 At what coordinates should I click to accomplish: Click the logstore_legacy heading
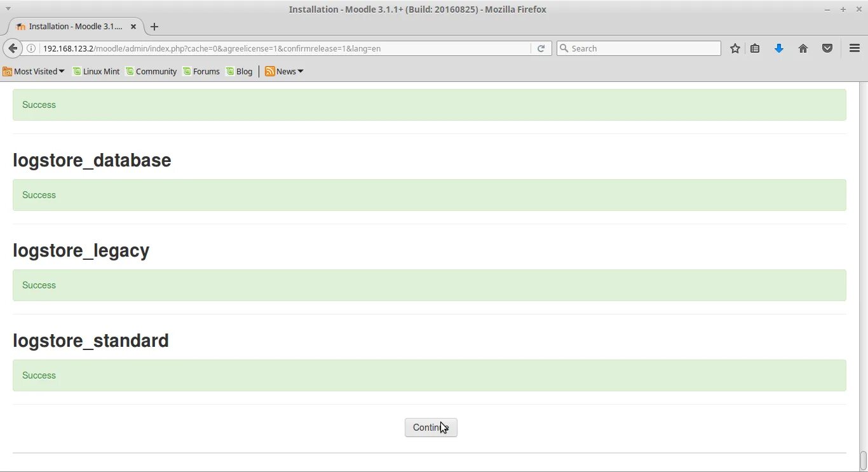(x=81, y=250)
